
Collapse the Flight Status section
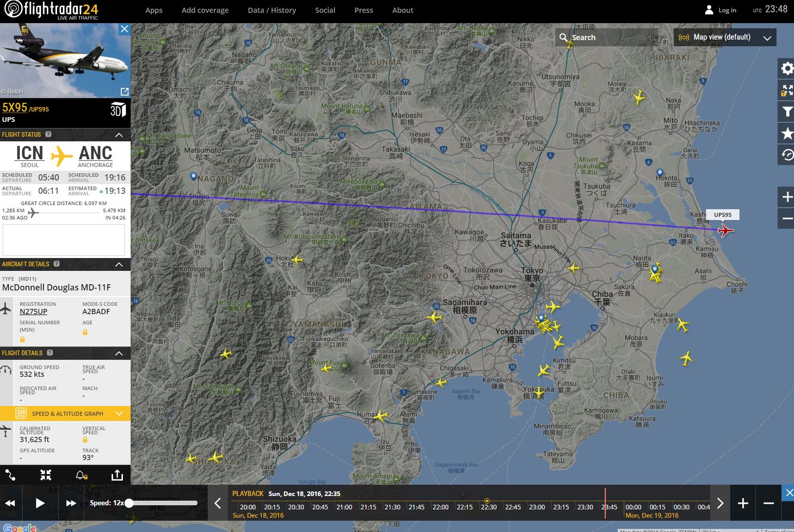click(x=119, y=135)
